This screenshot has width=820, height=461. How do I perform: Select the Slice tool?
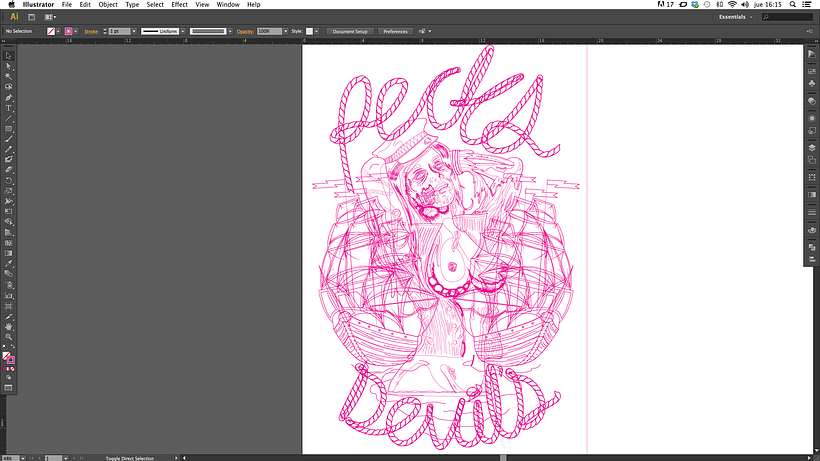click(x=8, y=317)
